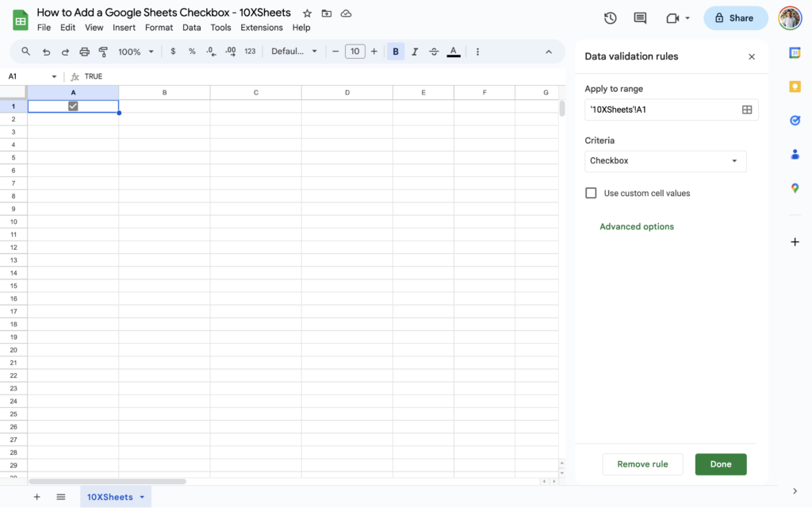Toggle bold formatting in the toolbar
Viewport: 812px width, 508px height.
pyautogui.click(x=395, y=51)
